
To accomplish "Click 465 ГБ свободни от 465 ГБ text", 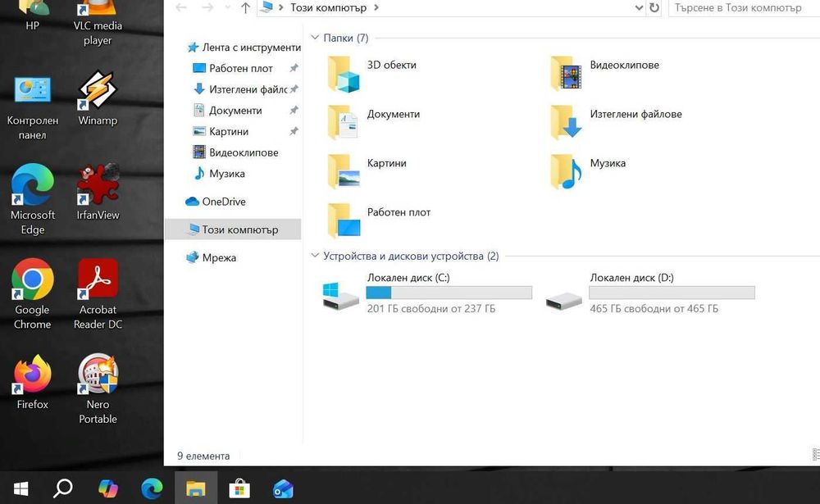I will click(654, 308).
